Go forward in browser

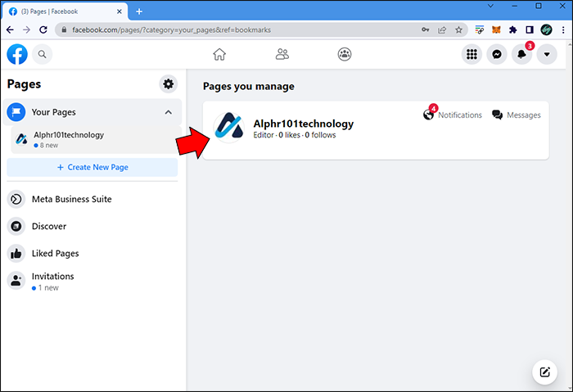(27, 30)
